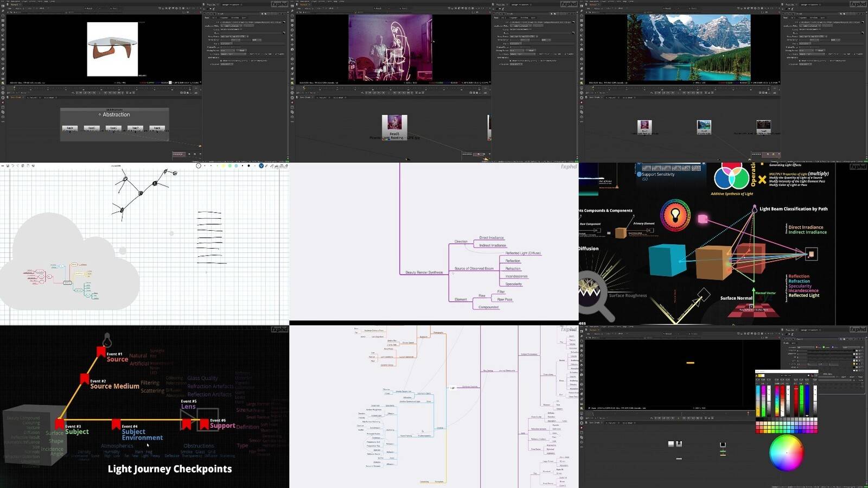
Task: Click the red flag at Event #2 Source Medium
Action: coord(84,378)
